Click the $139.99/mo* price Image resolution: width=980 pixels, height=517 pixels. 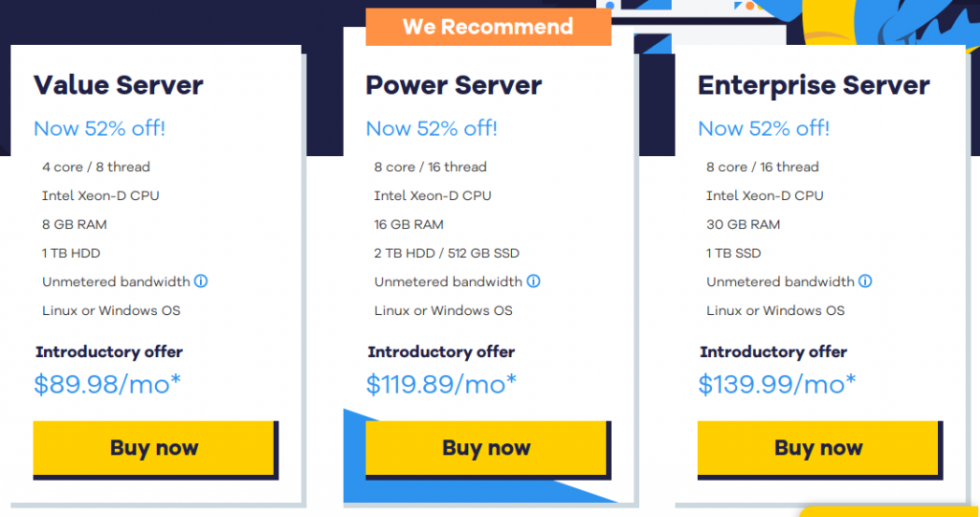click(777, 385)
